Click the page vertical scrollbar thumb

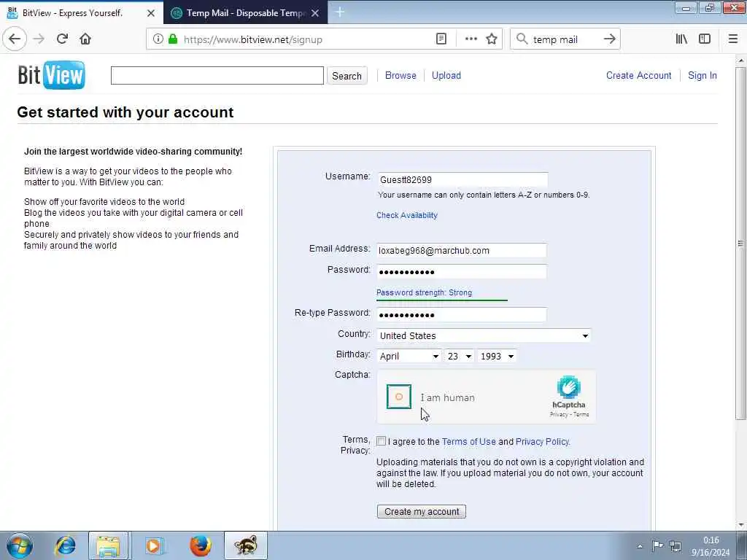coord(741,244)
